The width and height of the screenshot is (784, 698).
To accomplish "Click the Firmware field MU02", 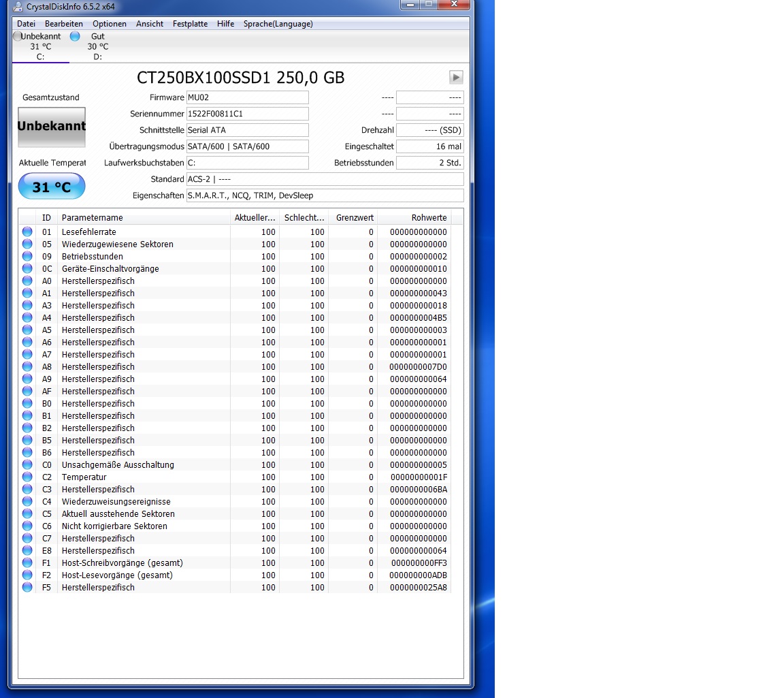I will tap(248, 97).
